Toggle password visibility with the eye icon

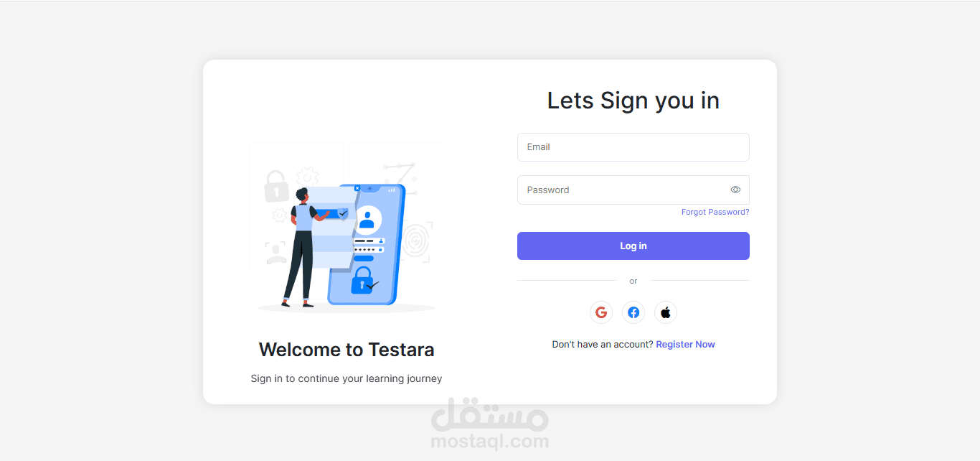pos(735,190)
